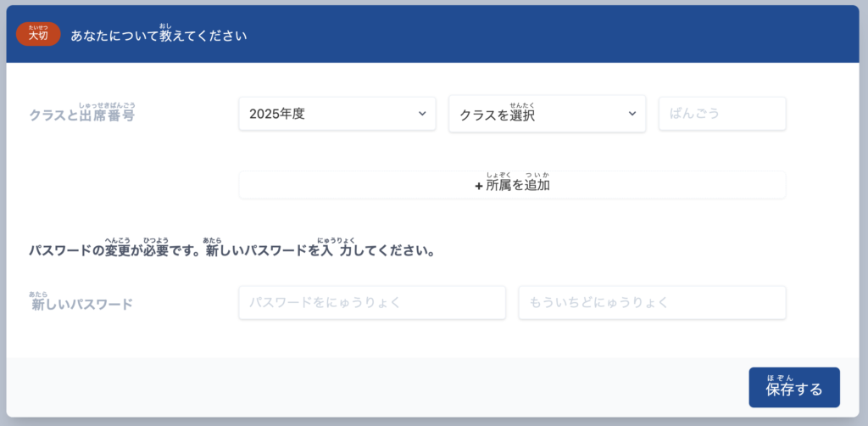Click the orange 大切 badge

tap(38, 35)
